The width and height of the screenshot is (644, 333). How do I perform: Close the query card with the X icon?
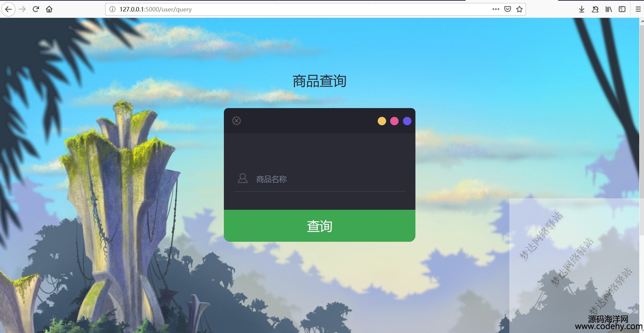[236, 121]
